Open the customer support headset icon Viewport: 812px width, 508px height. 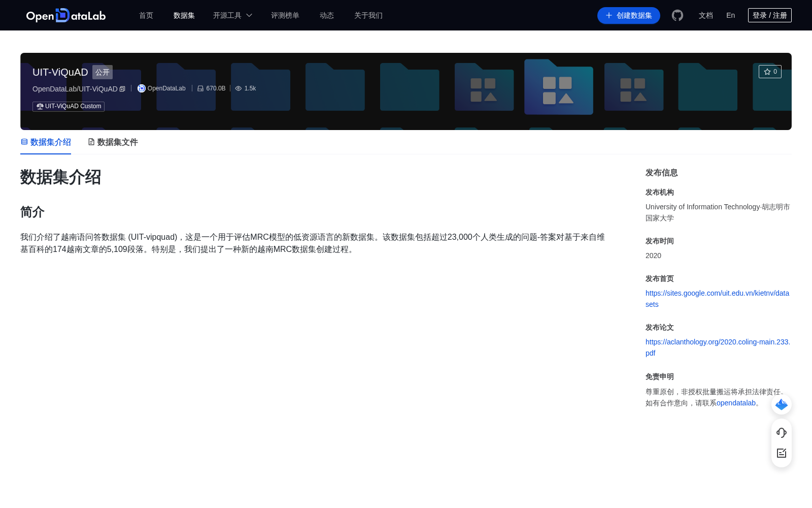782,433
